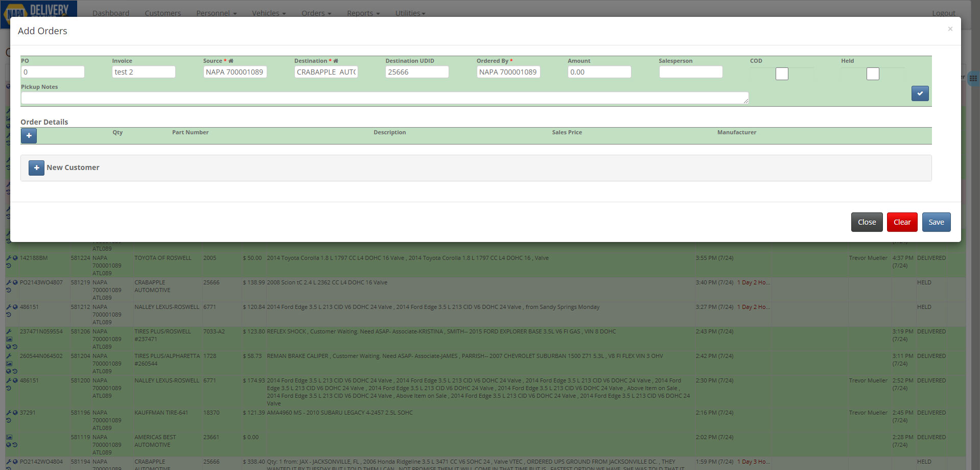The width and height of the screenshot is (980, 470).
Task: Open the blue grid icon on the right edge
Action: [973, 79]
